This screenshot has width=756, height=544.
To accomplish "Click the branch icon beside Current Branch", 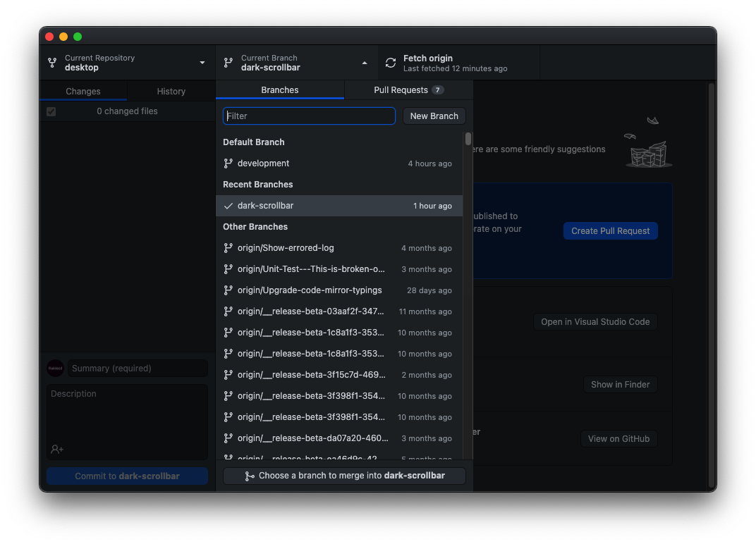I will tap(228, 63).
